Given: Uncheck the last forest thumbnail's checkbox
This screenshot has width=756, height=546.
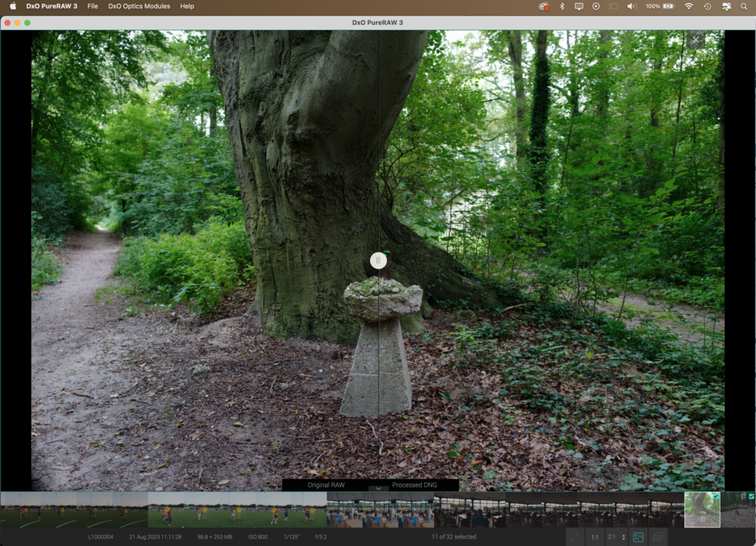Looking at the screenshot, I should pyautogui.click(x=752, y=496).
